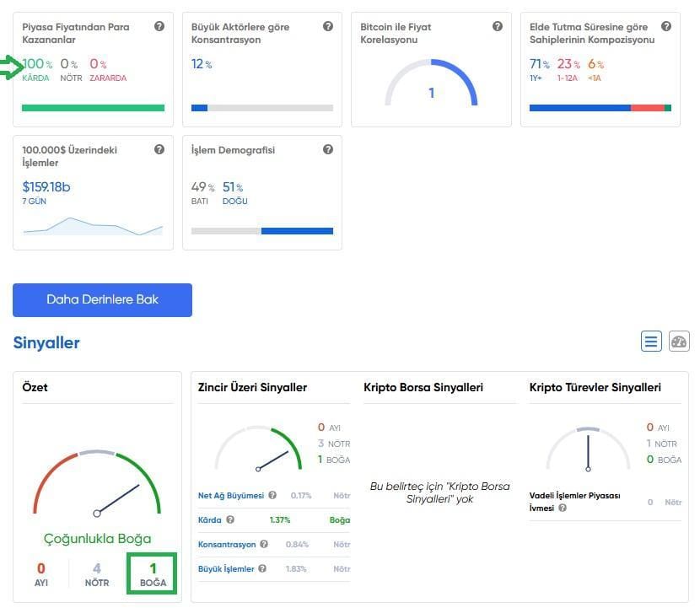Click the Bitcoin correlation gauge

(x=431, y=84)
